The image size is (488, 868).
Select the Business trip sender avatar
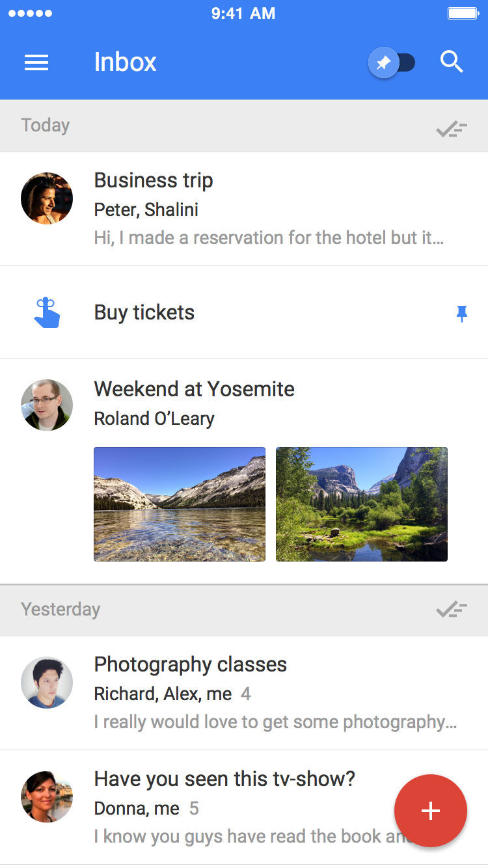(47, 198)
